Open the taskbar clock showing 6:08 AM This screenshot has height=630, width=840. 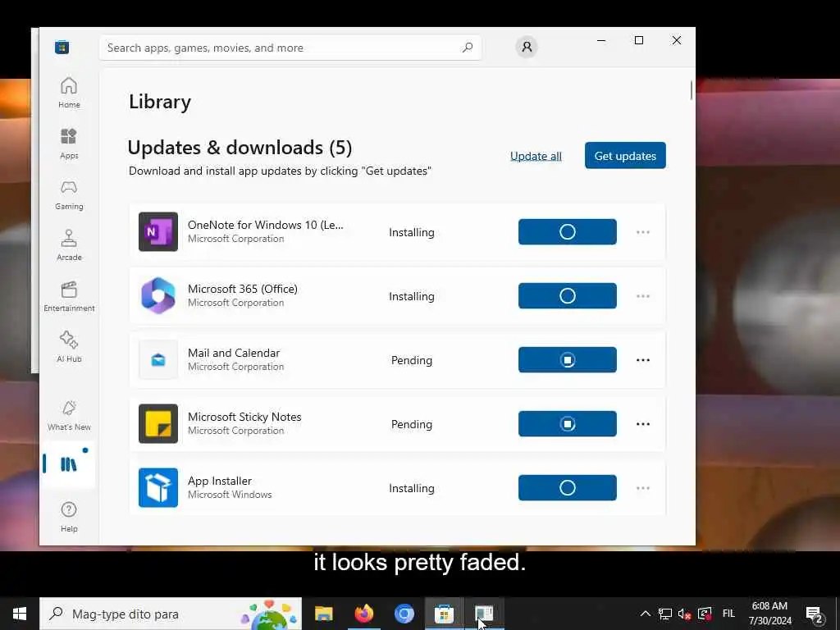[769, 614]
